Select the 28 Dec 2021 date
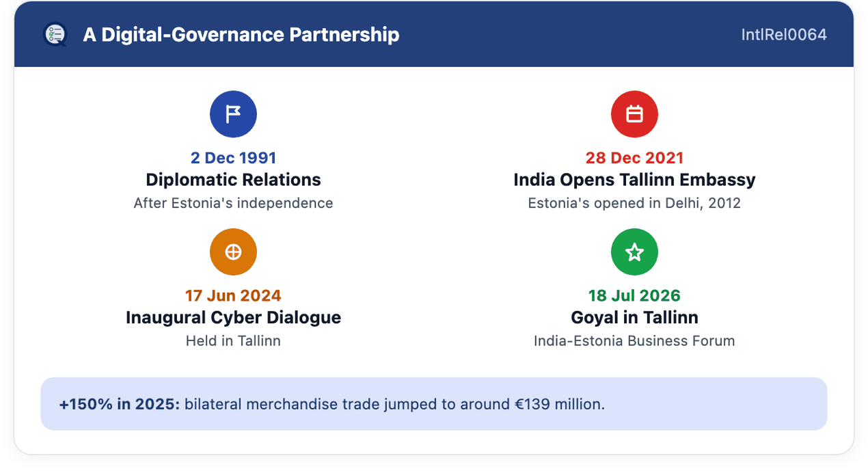The height and width of the screenshot is (471, 868). (x=634, y=158)
